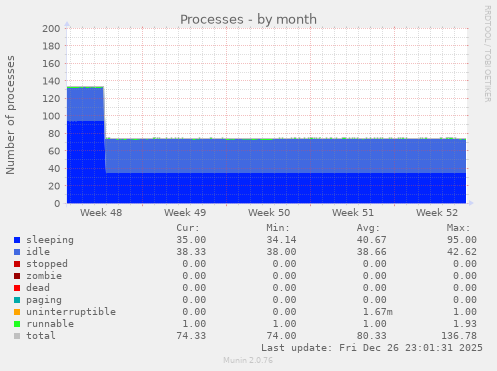Click the 'Week 49' axis label
The width and height of the screenshot is (497, 371).
(185, 213)
